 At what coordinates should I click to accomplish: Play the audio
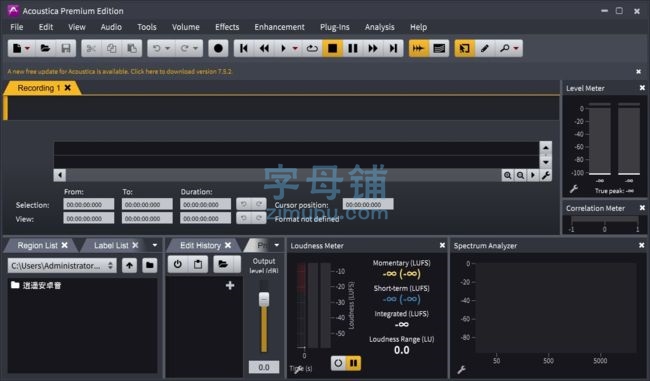(283, 49)
